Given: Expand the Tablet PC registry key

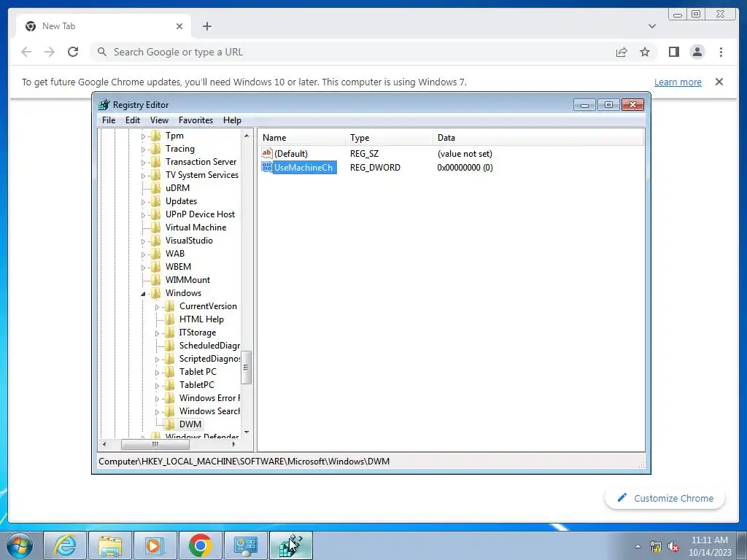Looking at the screenshot, I should [157, 373].
